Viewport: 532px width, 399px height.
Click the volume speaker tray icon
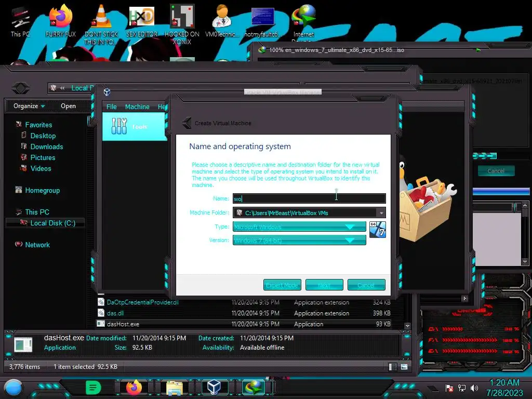pyautogui.click(x=474, y=388)
